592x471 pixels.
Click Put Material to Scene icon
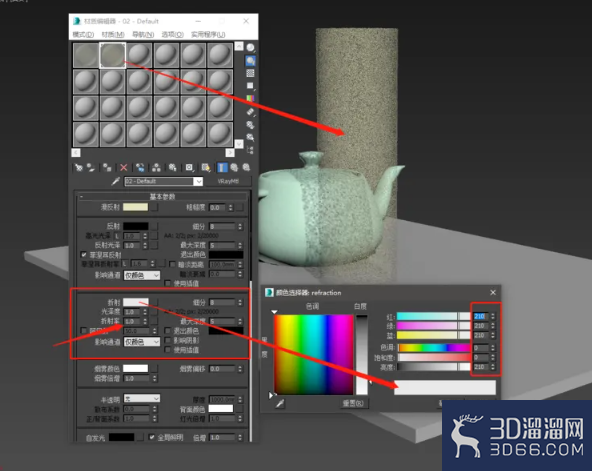point(91,168)
